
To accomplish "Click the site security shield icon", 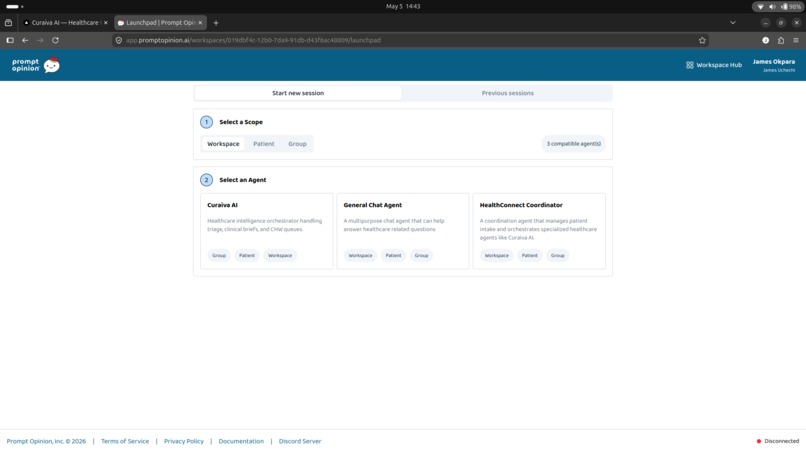I will click(119, 40).
